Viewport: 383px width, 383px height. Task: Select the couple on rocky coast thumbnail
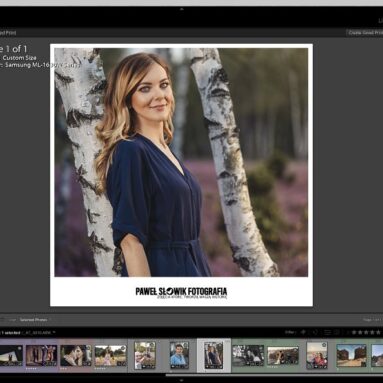[x=283, y=355]
